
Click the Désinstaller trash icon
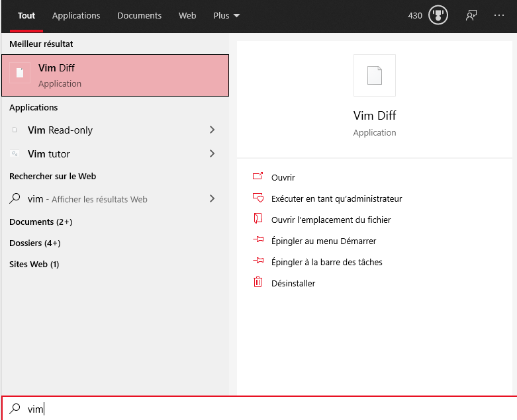pos(258,282)
